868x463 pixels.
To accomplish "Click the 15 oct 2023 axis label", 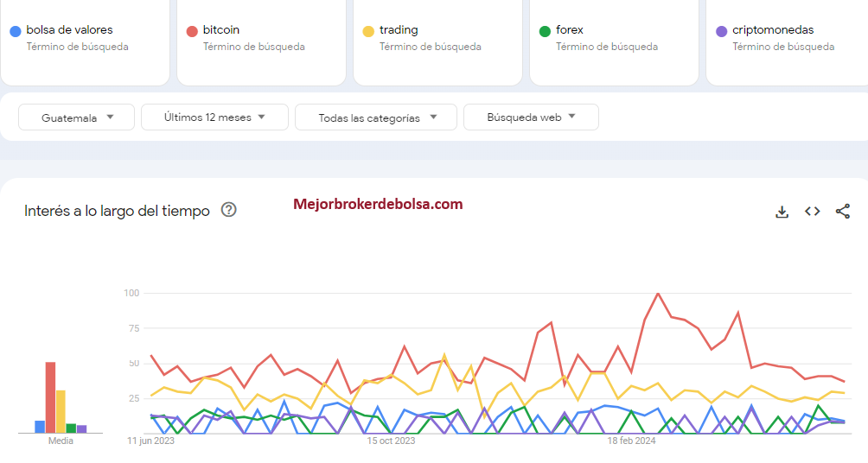I will point(391,441).
